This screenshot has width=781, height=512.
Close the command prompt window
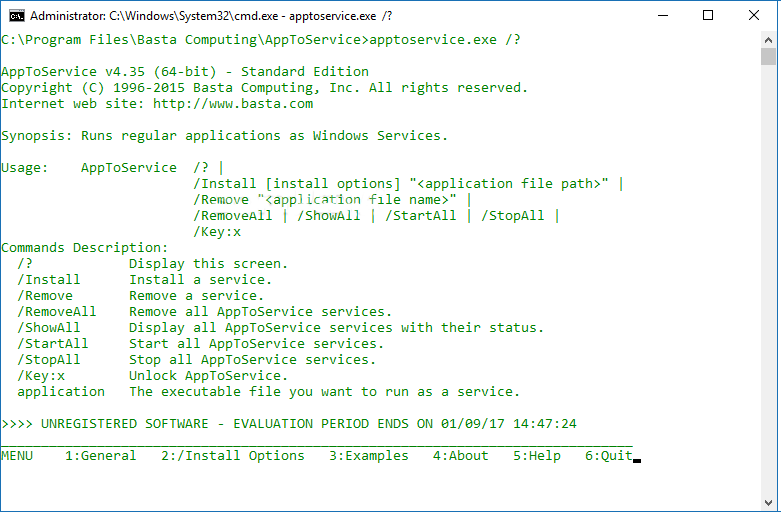pos(754,15)
